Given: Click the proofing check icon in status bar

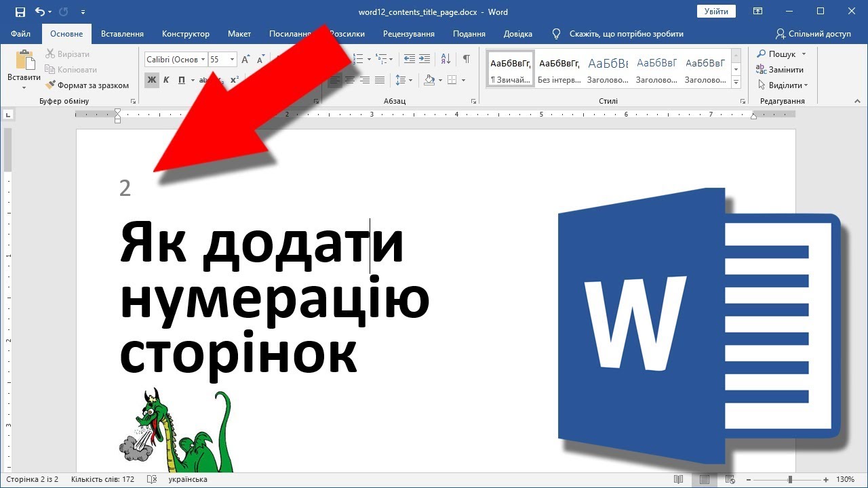Looking at the screenshot, I should [151, 479].
